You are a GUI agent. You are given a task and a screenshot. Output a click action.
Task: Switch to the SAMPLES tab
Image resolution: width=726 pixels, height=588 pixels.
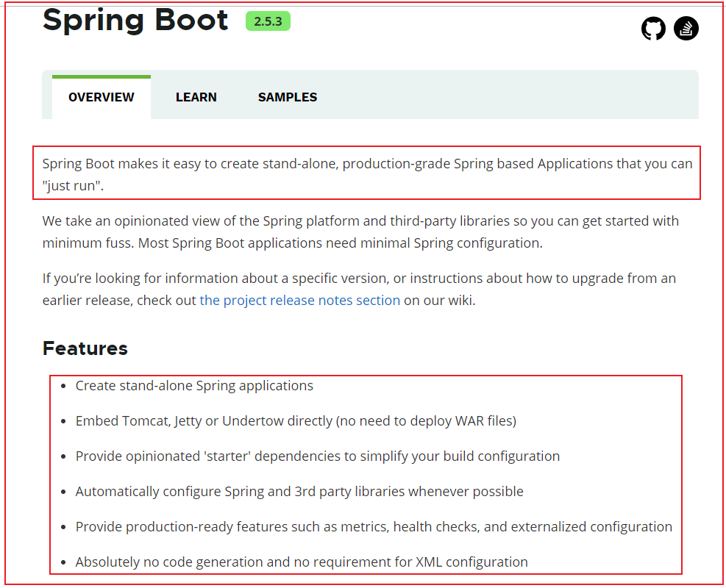tap(288, 97)
